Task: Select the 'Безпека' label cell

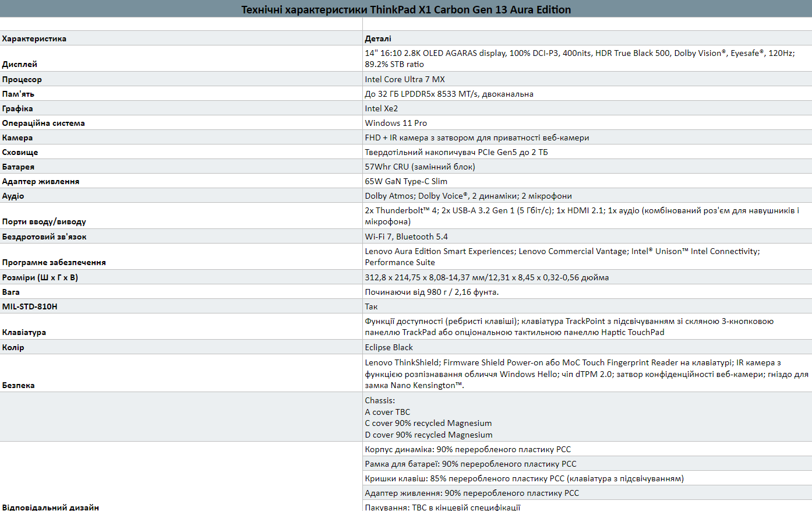Action: click(181, 373)
